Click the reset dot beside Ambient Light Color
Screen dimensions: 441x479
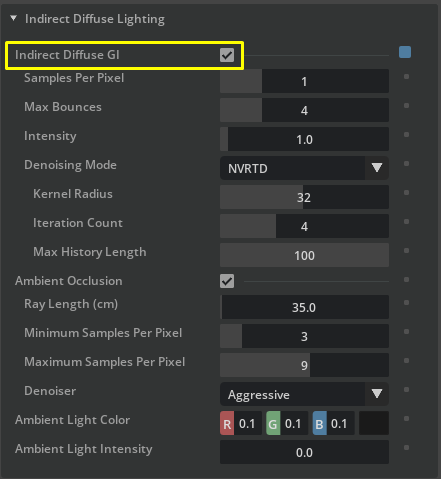coord(406,419)
